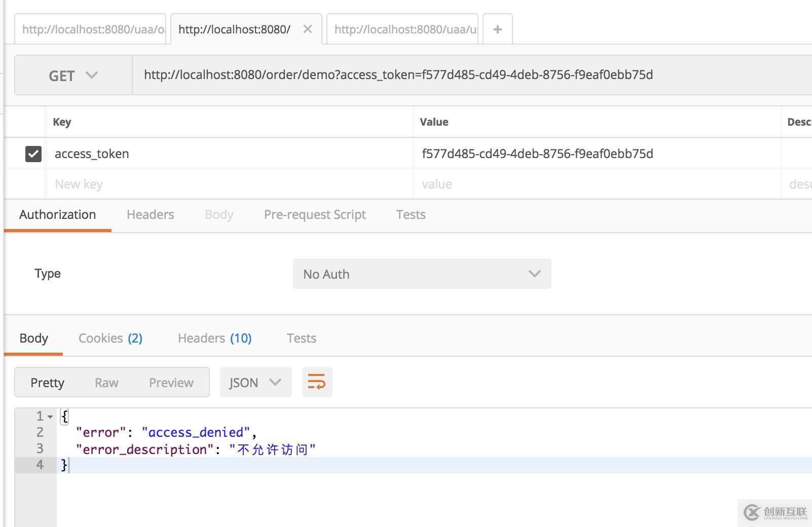Close the active localhost:8080 request tab

point(307,29)
